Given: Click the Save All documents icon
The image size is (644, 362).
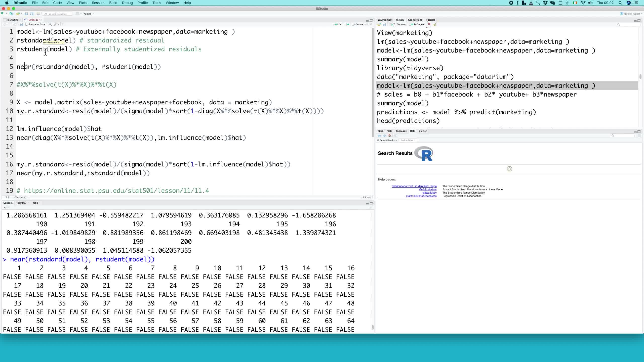Looking at the screenshot, I should coord(32,14).
